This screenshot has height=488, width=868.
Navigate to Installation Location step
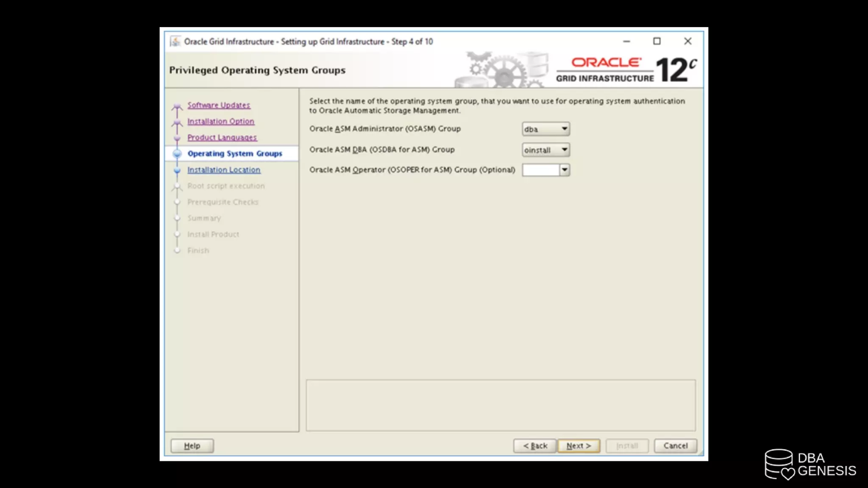click(x=224, y=170)
